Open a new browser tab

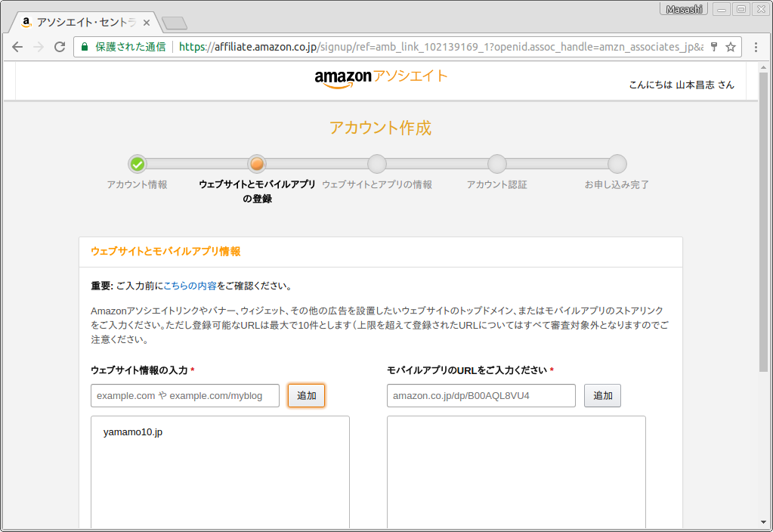click(174, 23)
